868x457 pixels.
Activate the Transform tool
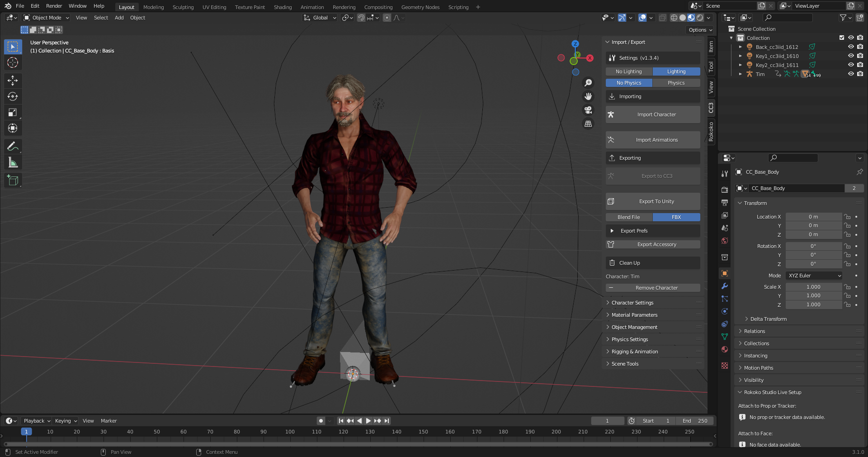click(13, 128)
